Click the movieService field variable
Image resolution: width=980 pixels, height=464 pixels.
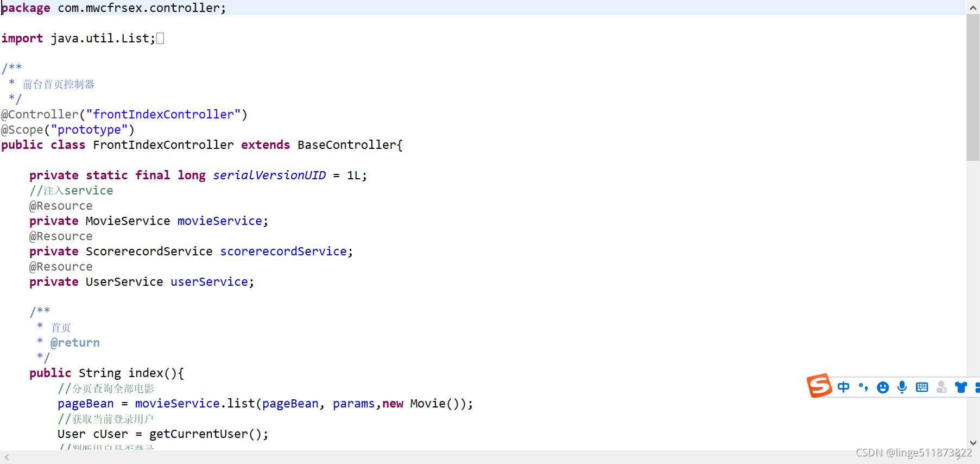tap(220, 221)
